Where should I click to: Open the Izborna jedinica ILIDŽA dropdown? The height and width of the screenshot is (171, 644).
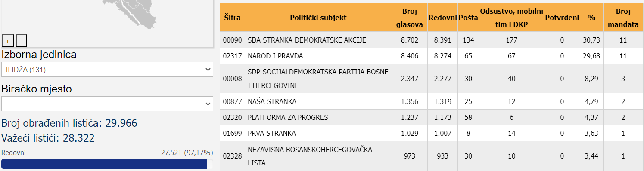pos(107,69)
